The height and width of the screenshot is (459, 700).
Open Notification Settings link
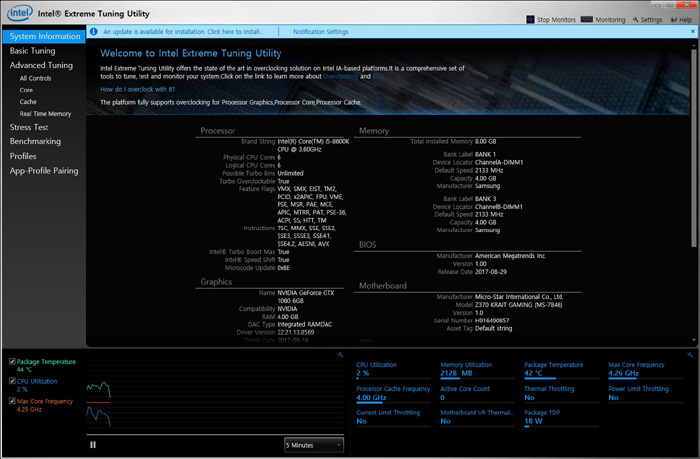click(321, 32)
